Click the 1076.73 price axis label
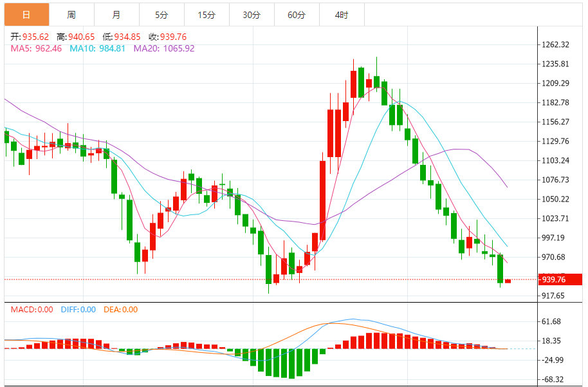The height and width of the screenshot is (387, 588). [x=555, y=180]
